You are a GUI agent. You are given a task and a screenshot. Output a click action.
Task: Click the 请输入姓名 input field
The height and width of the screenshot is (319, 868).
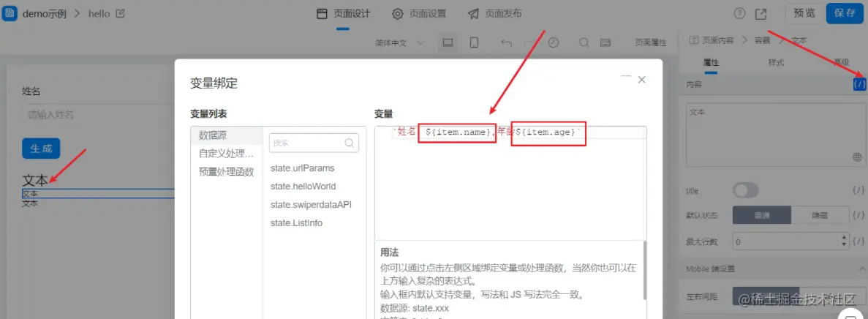(99, 115)
